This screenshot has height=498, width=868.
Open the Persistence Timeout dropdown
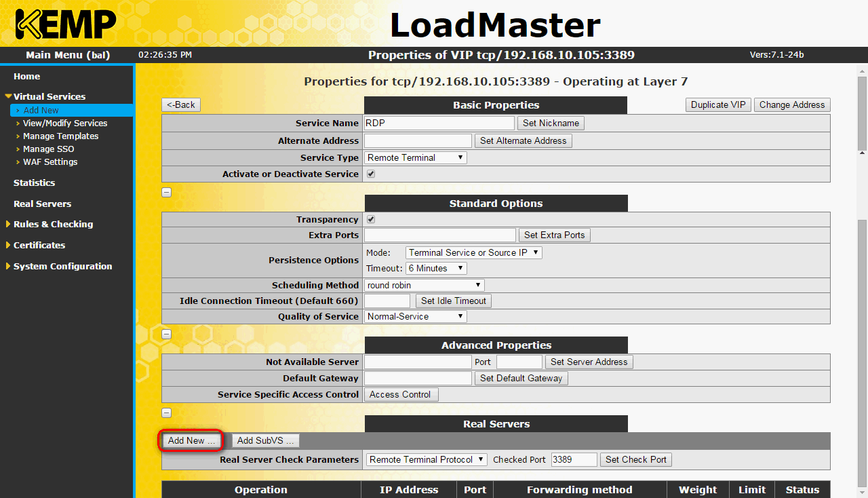click(x=436, y=269)
